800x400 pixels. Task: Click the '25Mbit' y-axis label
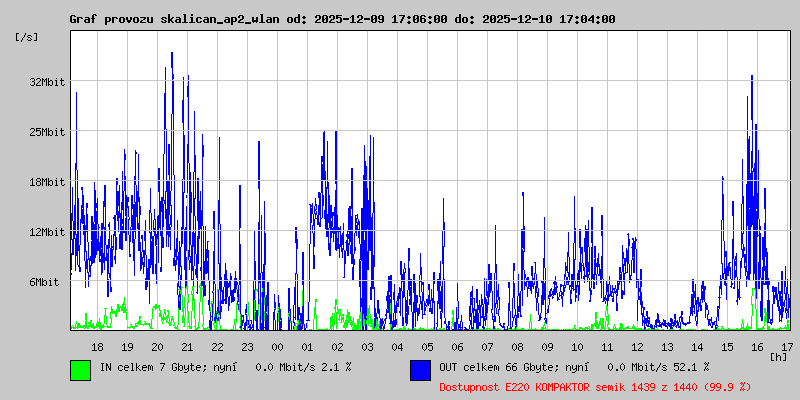[47, 132]
